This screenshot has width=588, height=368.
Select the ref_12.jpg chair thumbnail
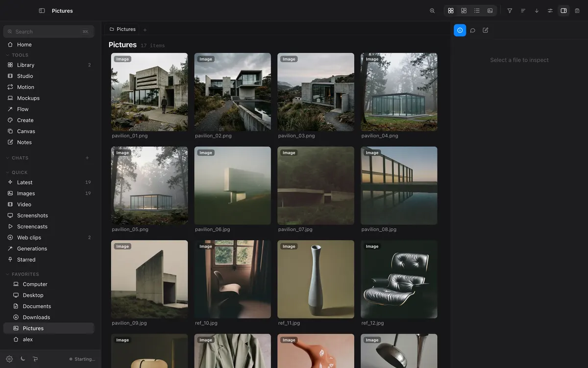coord(399,279)
